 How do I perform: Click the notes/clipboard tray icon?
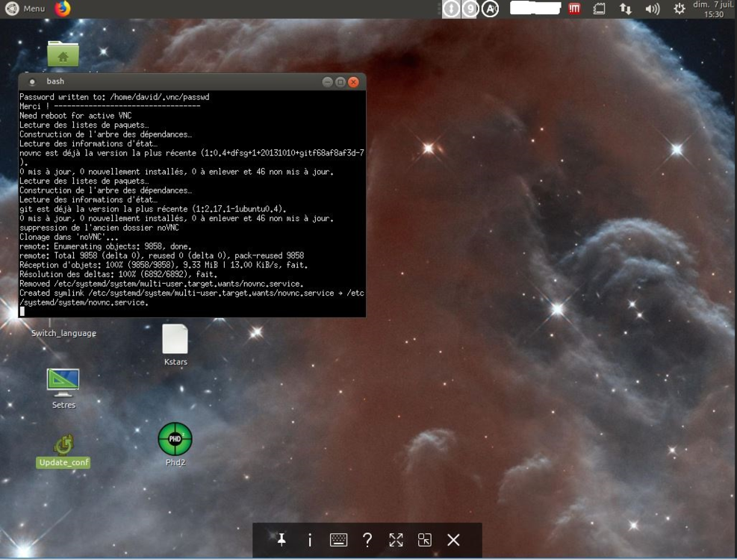(600, 8)
